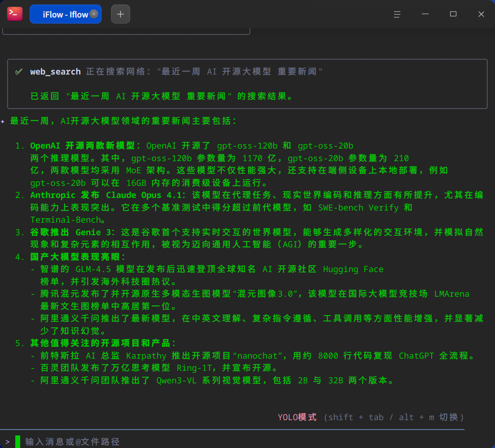Click heading OpenAI 开源两款新模型
The image size is (495, 448).
(83, 145)
